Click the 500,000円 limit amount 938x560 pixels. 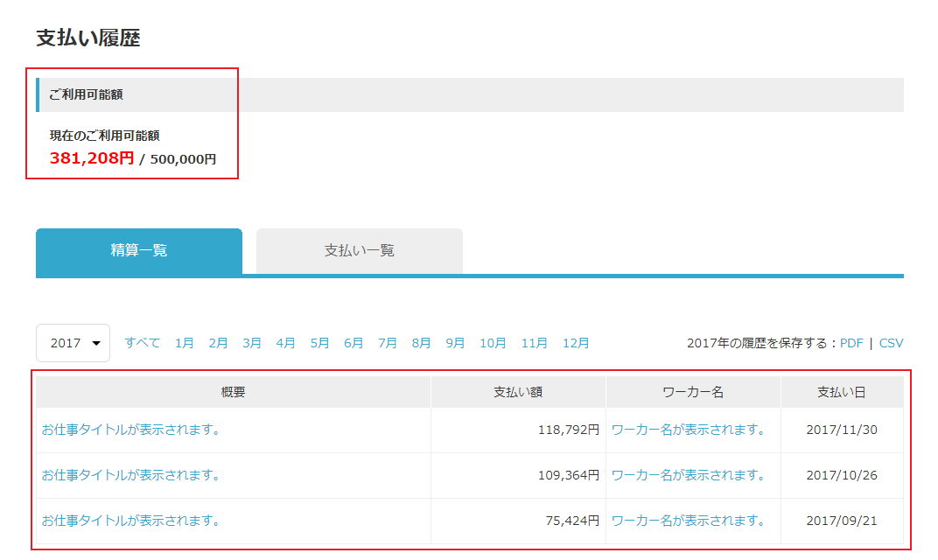click(x=183, y=159)
